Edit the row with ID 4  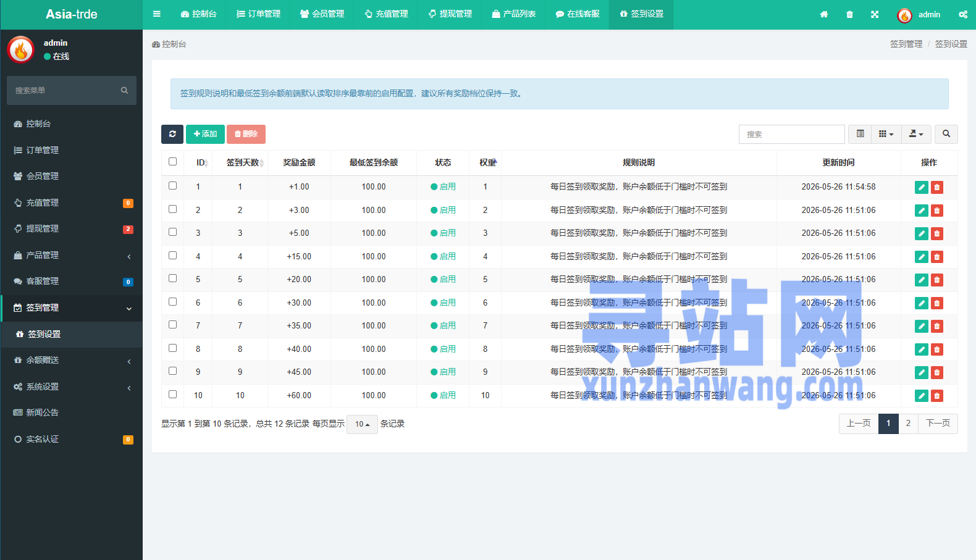point(922,257)
